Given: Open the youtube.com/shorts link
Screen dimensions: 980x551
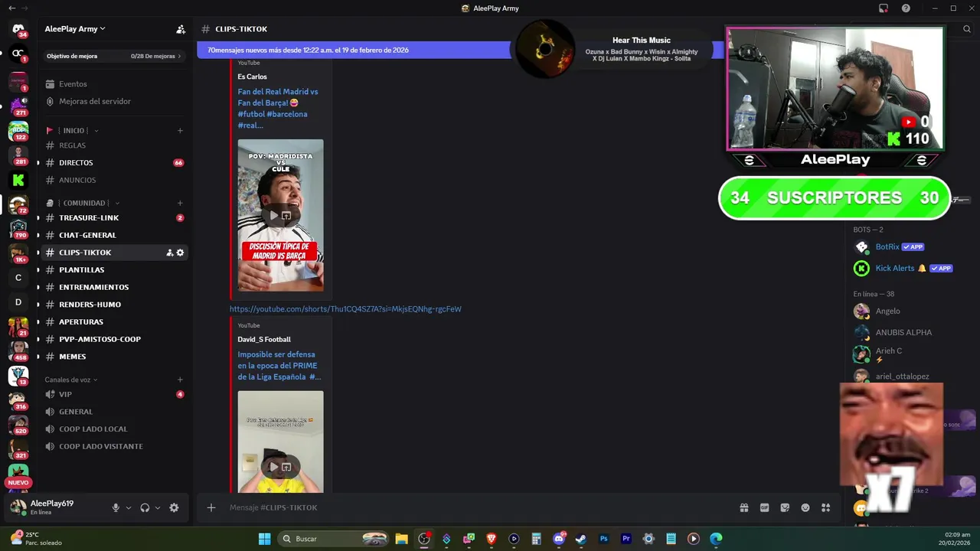Looking at the screenshot, I should pos(345,309).
